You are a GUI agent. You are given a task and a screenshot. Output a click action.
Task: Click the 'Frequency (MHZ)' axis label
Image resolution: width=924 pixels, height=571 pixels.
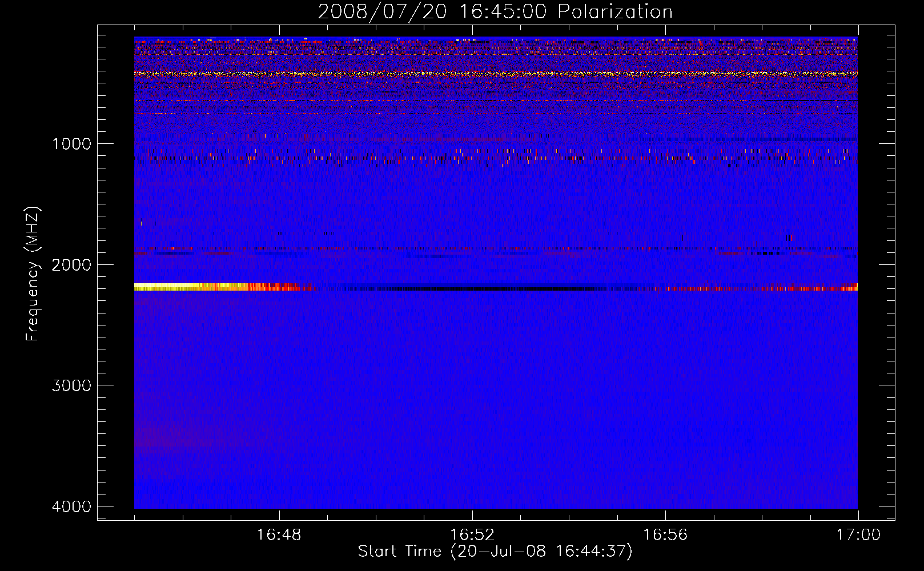pyautogui.click(x=33, y=274)
